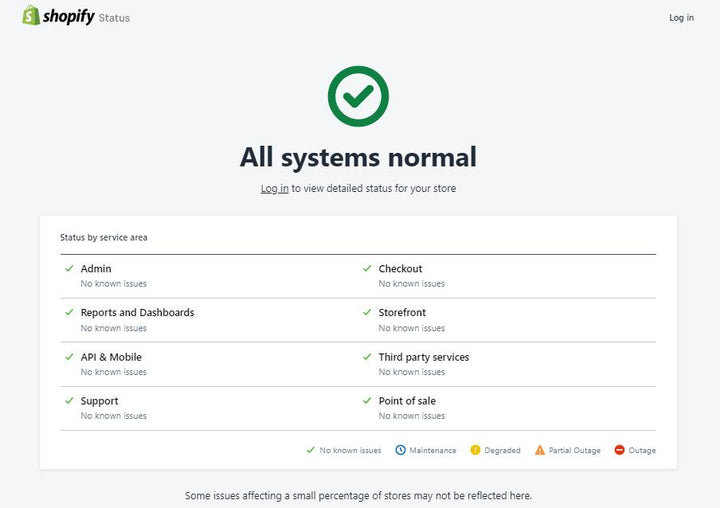Image resolution: width=720 pixels, height=508 pixels.
Task: Click the green checkmark beside Admin
Action: 69,268
